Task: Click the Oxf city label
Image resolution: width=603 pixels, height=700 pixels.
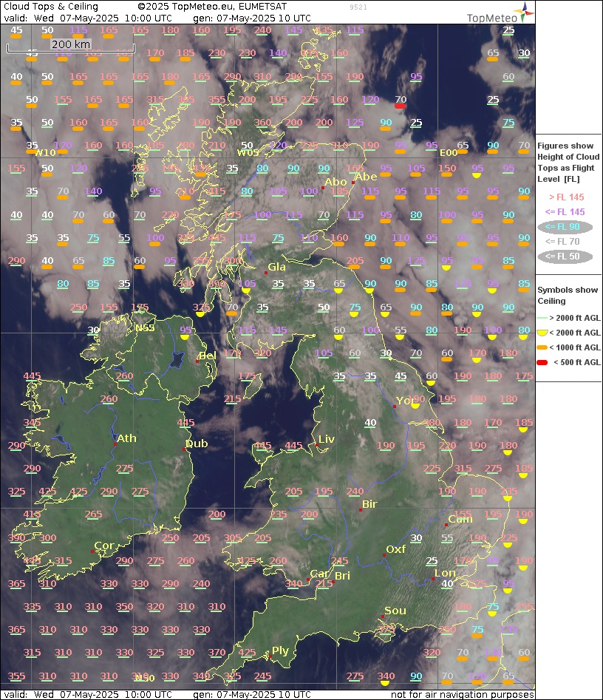Action: pyautogui.click(x=396, y=549)
